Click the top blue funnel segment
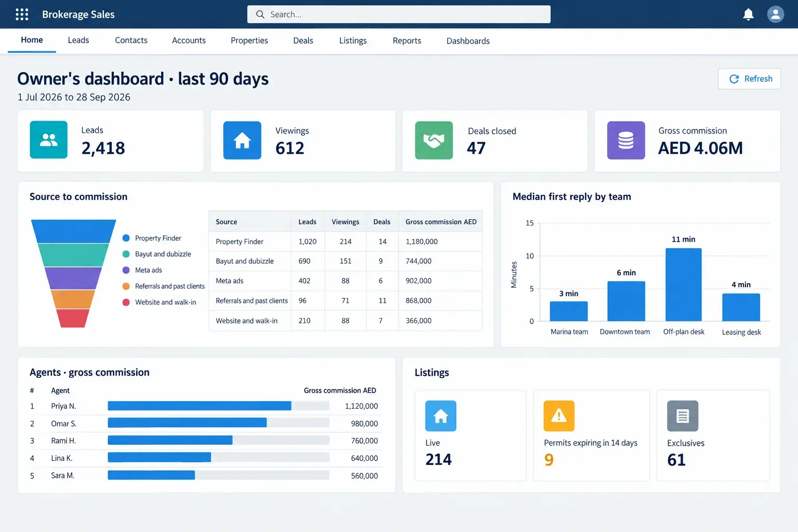This screenshot has height=532, width=798. click(x=73, y=231)
